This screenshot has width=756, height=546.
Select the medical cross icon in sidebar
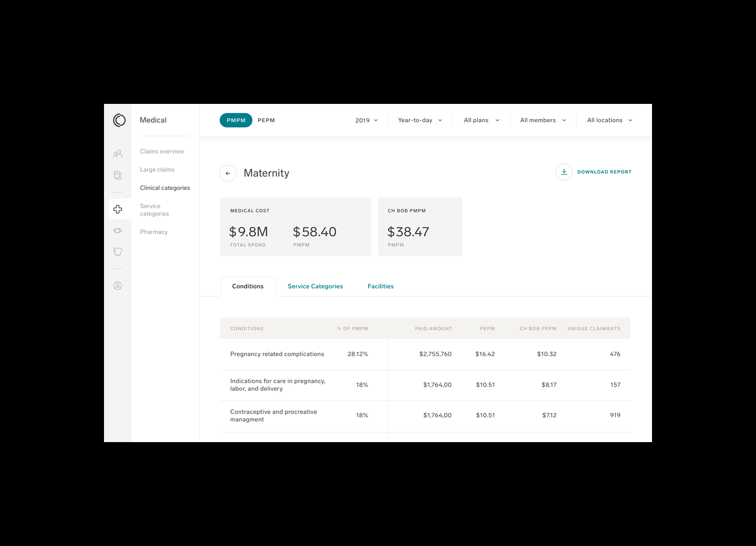(x=118, y=209)
